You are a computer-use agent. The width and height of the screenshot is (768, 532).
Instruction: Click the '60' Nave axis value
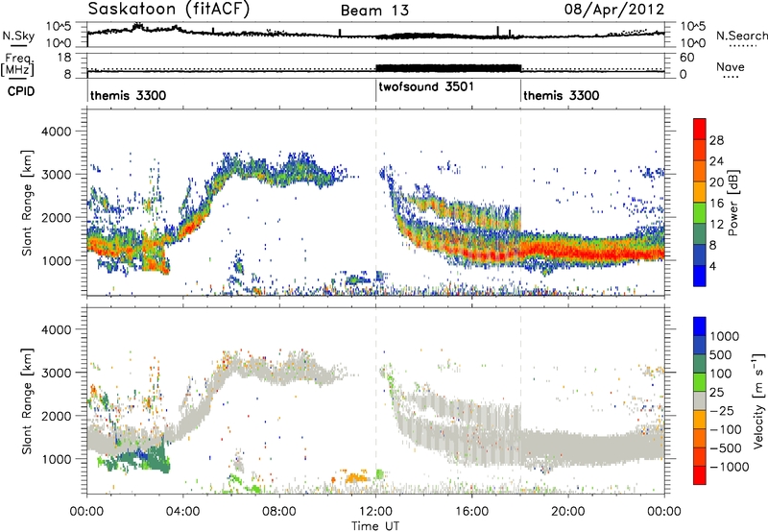pos(687,58)
